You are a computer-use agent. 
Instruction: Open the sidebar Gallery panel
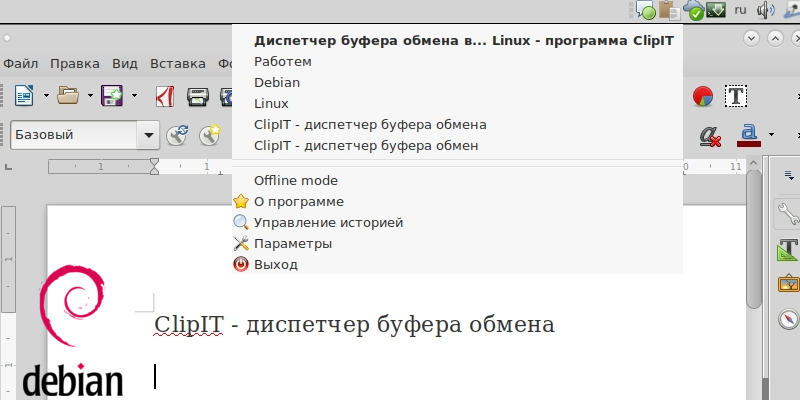point(788,283)
